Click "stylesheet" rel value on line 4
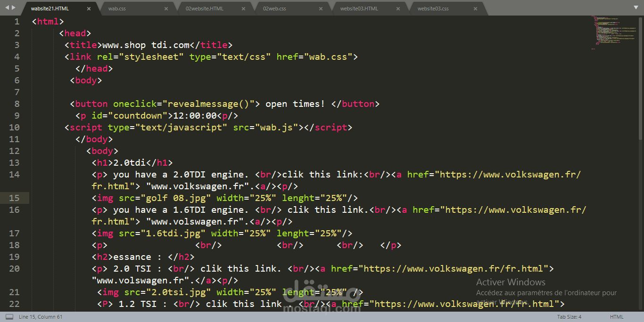The image size is (644, 322). click(x=151, y=57)
